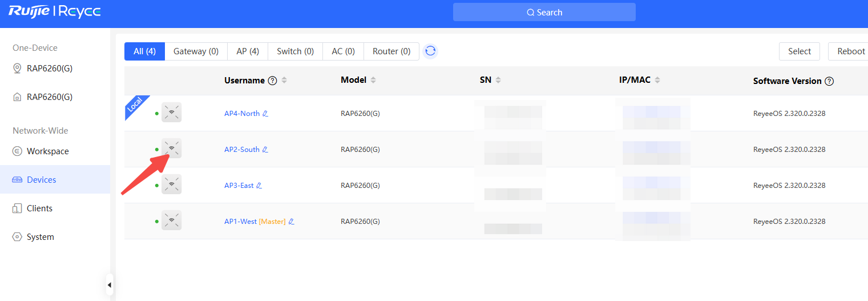Sort the table by IP/MAC

click(x=657, y=81)
